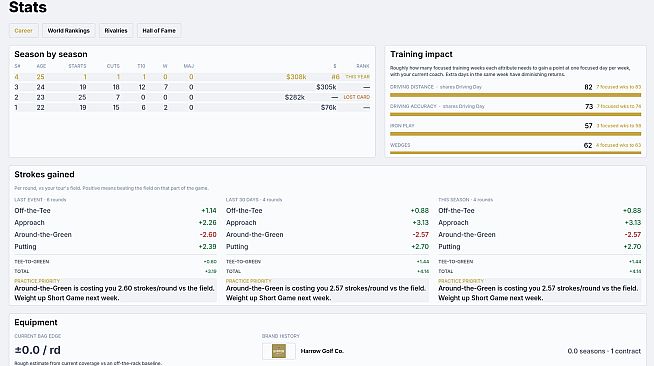Click the Harrow Golf Co. brand name

tap(322, 351)
